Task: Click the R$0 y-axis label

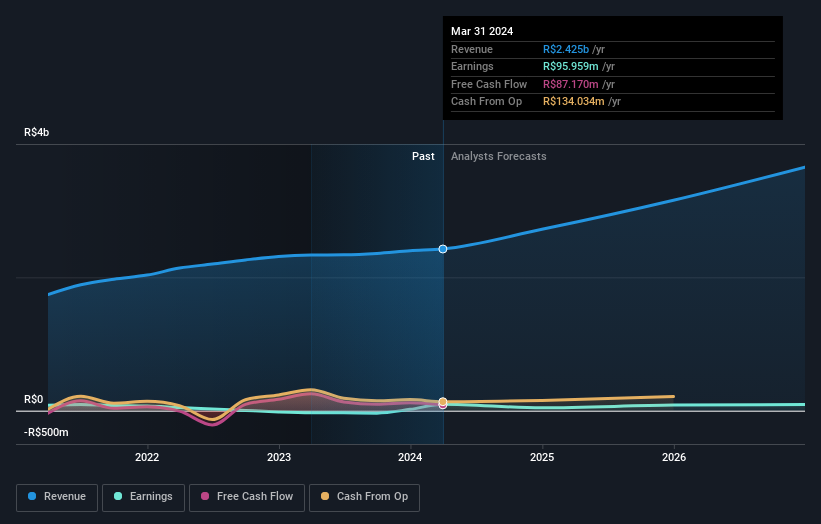Action: (x=34, y=399)
